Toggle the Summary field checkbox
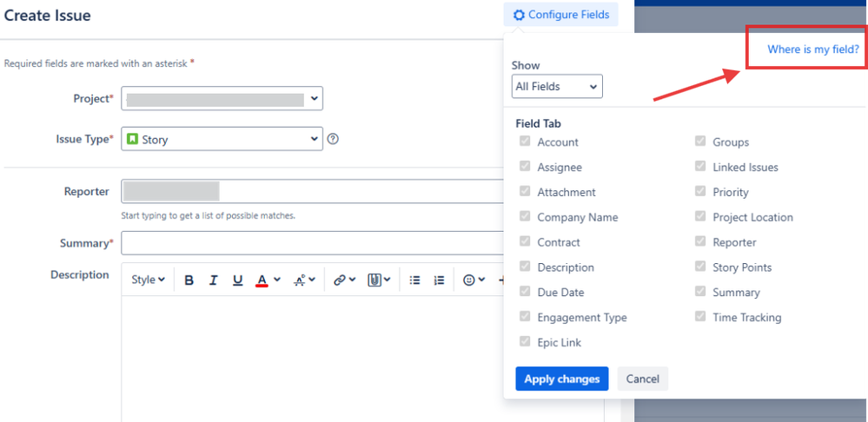 pyautogui.click(x=700, y=291)
